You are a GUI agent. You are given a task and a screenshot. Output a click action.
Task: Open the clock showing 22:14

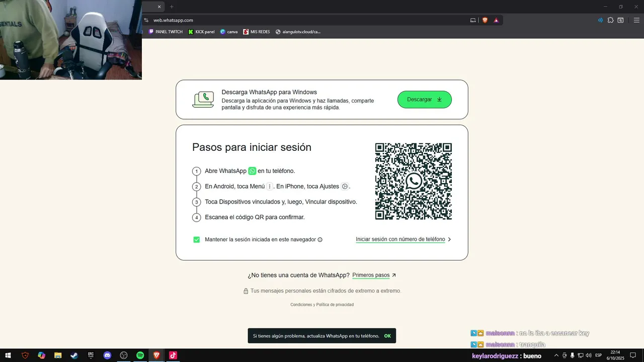click(x=615, y=355)
